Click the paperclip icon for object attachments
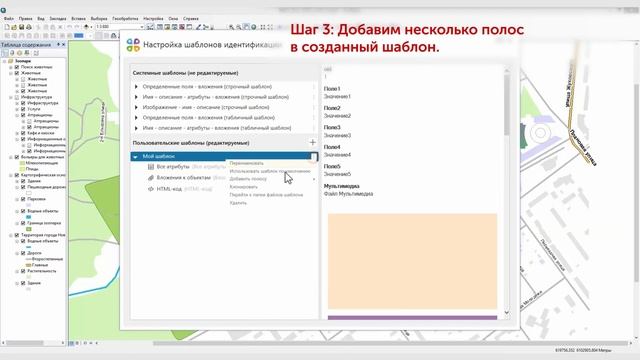The width and height of the screenshot is (640, 360). [151, 178]
